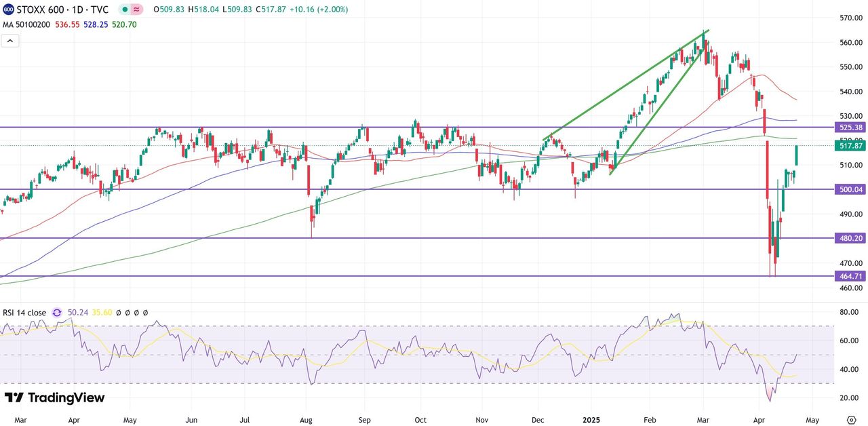Select the MA 50100200 indicator legend
The image size is (868, 426).
(x=26, y=24)
